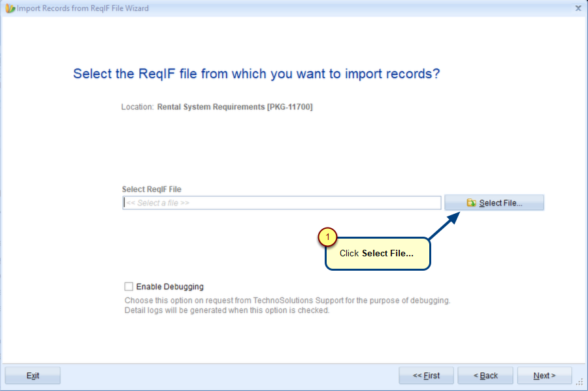The height and width of the screenshot is (391, 588).
Task: Click the TechnoSolutions Support debugging description text
Action: pyautogui.click(x=287, y=305)
